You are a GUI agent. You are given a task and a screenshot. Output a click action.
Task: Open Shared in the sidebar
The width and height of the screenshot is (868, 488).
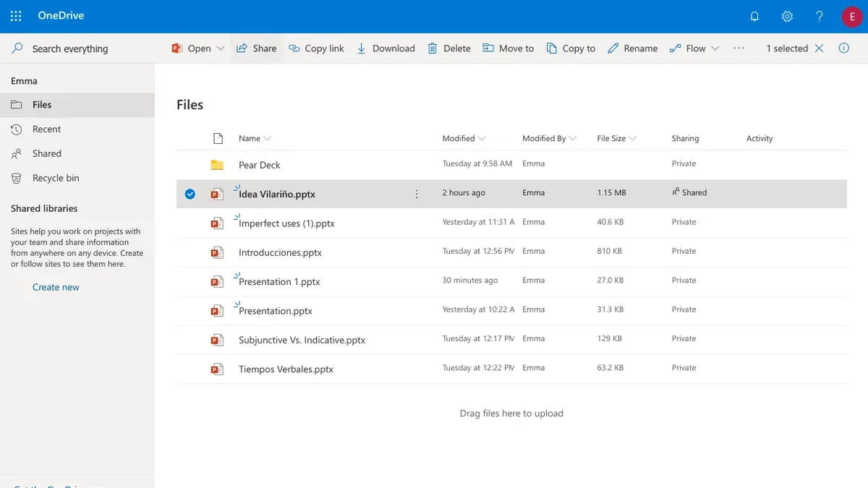[77, 154]
